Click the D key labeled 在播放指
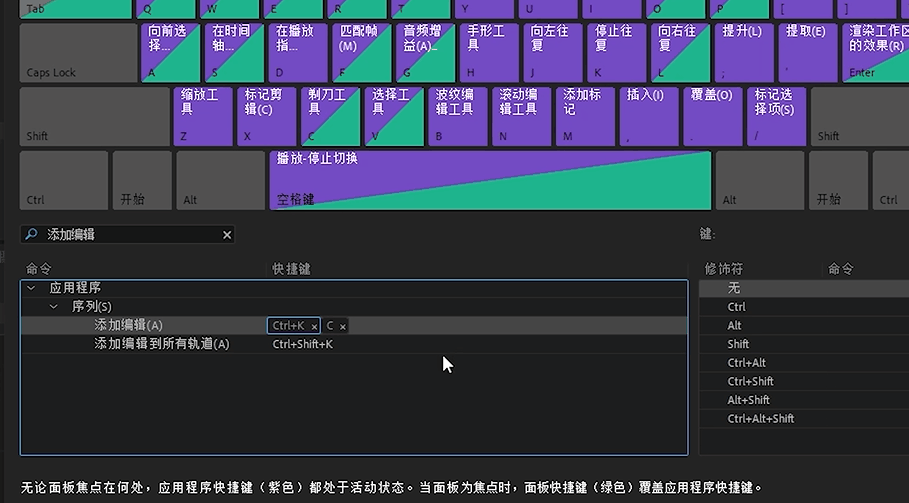The image size is (909, 503). 298,53
